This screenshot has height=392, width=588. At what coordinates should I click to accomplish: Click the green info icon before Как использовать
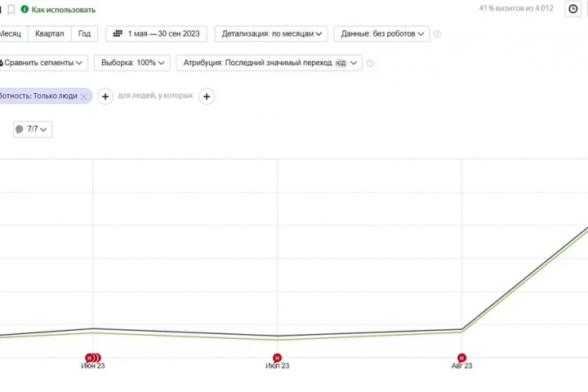pos(24,9)
